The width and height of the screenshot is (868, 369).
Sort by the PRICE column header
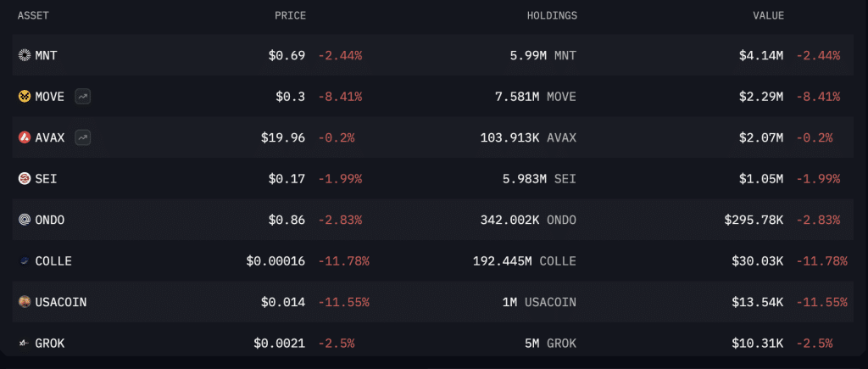tap(290, 15)
